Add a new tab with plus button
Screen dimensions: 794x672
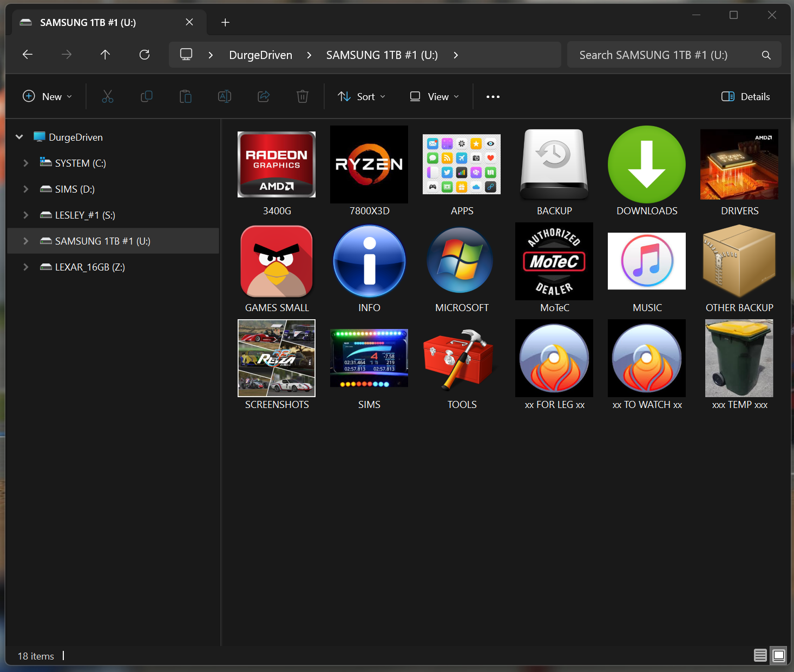coord(226,22)
